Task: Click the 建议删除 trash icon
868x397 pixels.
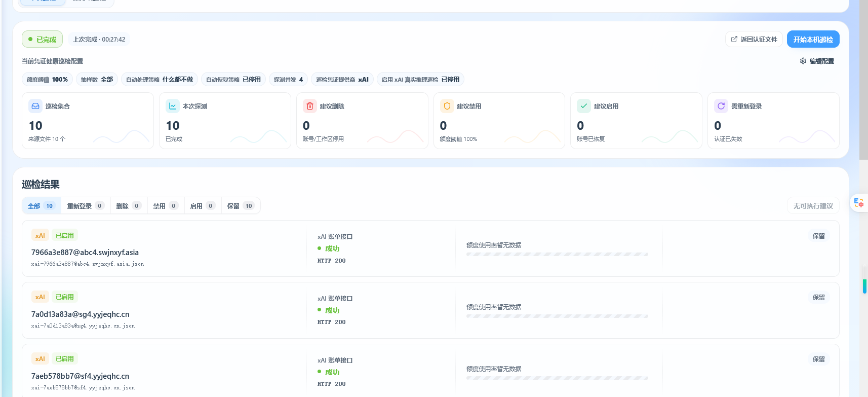Action: point(310,106)
